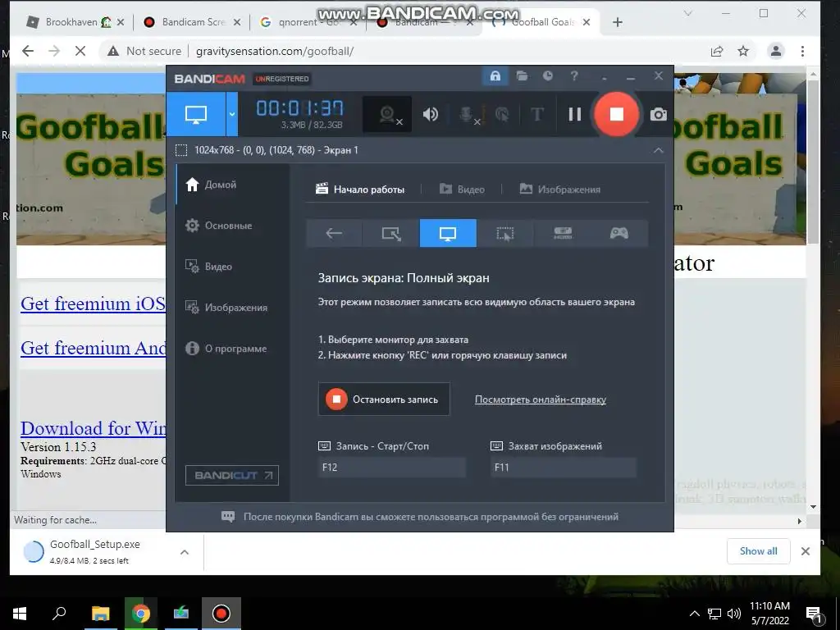Open the Посмотреть онлайн-справку link
Screen dimensions: 840x630
pos(540,399)
